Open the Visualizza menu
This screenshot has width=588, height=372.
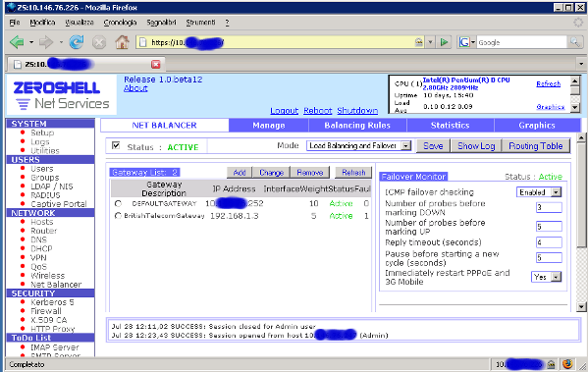click(x=80, y=23)
